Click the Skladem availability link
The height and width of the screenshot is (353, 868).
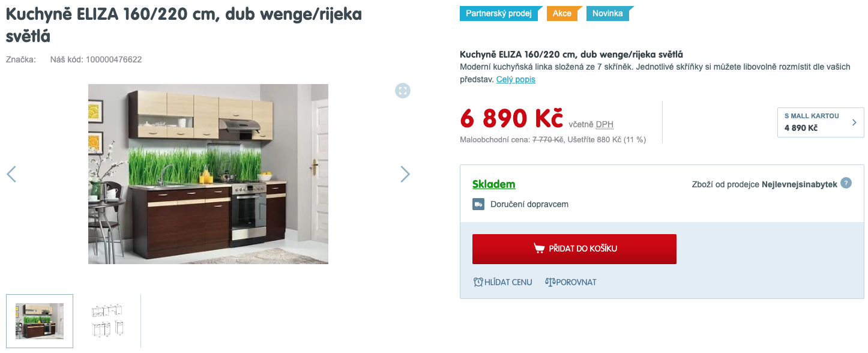point(493,184)
